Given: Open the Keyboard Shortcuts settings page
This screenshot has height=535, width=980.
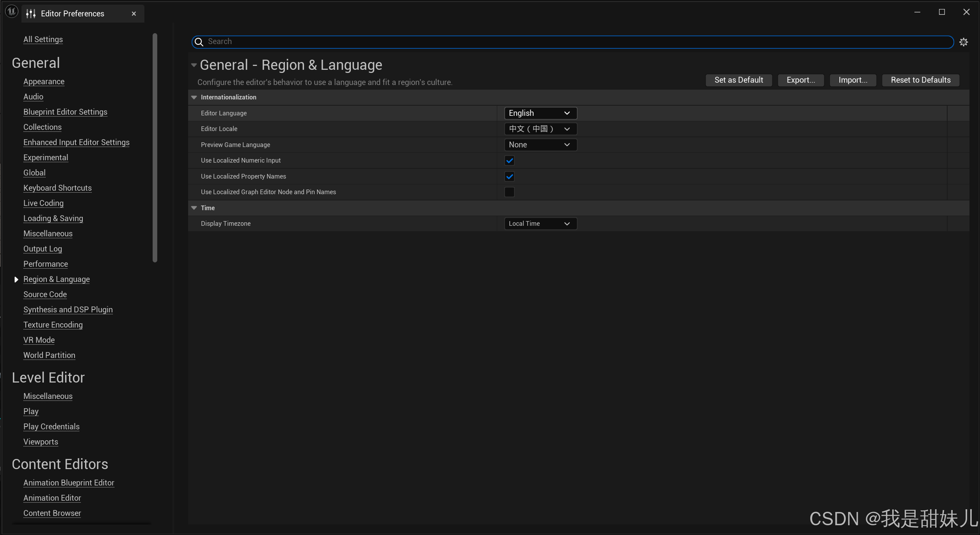Looking at the screenshot, I should [x=57, y=188].
